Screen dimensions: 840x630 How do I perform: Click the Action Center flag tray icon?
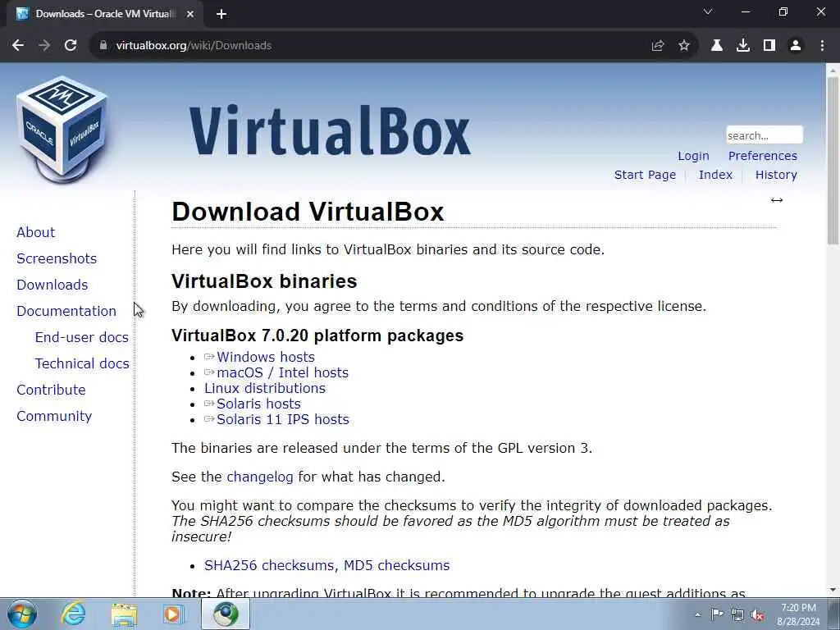pyautogui.click(x=717, y=614)
